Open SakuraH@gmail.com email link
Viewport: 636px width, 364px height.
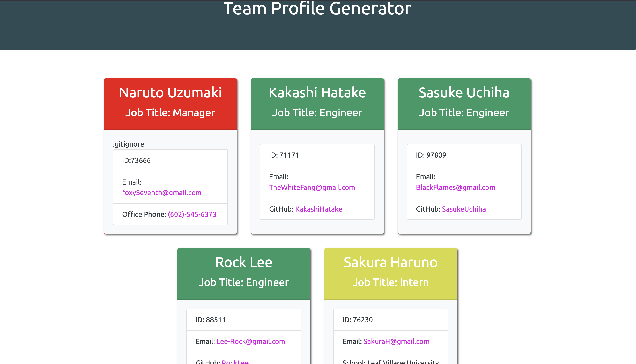(396, 341)
